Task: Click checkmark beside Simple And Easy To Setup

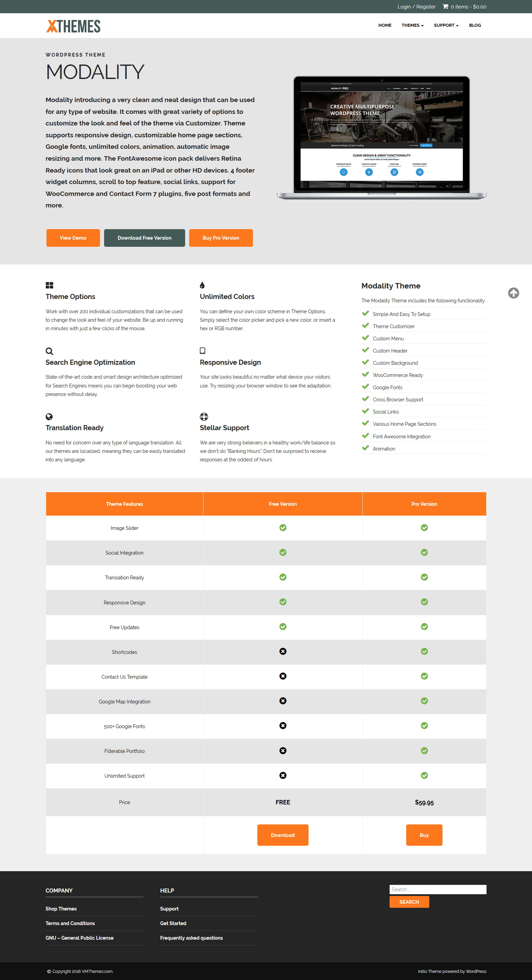Action: 365,314
